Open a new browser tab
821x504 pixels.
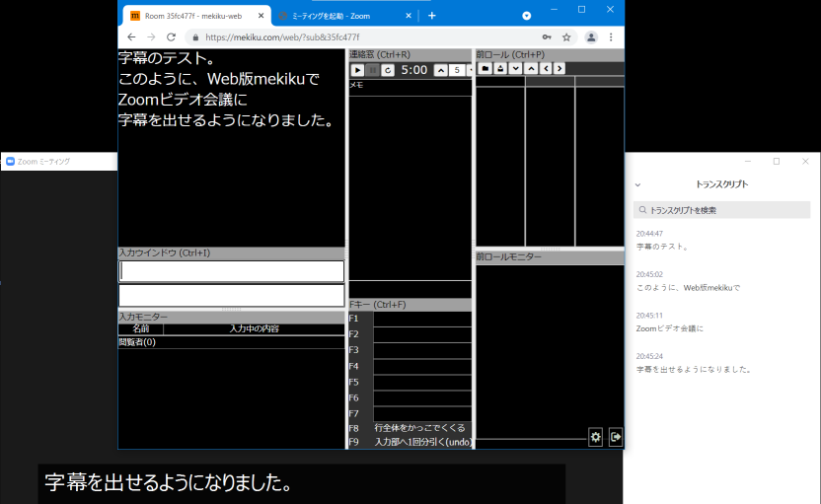[432, 16]
